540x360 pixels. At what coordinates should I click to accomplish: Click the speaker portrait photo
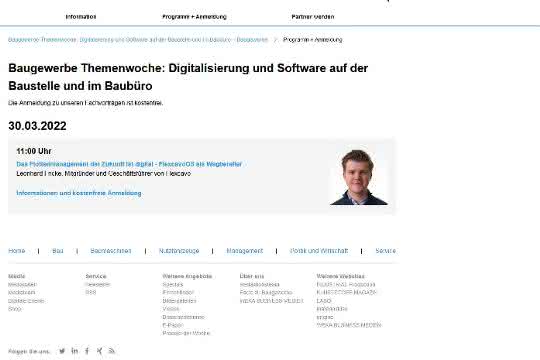(359, 177)
